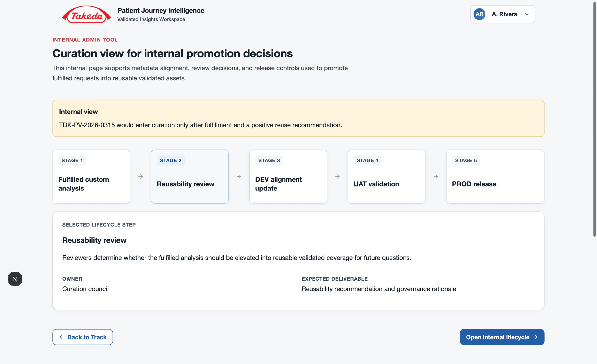The height and width of the screenshot is (364, 597).
Task: Click the Validated Insights Workspace subtitle
Action: (x=151, y=19)
